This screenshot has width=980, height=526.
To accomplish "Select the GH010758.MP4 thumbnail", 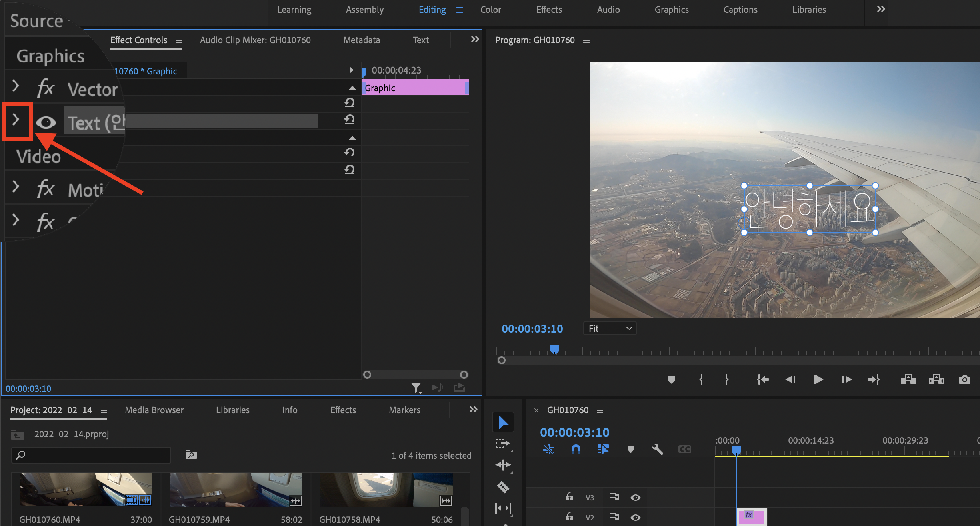I will [x=386, y=490].
